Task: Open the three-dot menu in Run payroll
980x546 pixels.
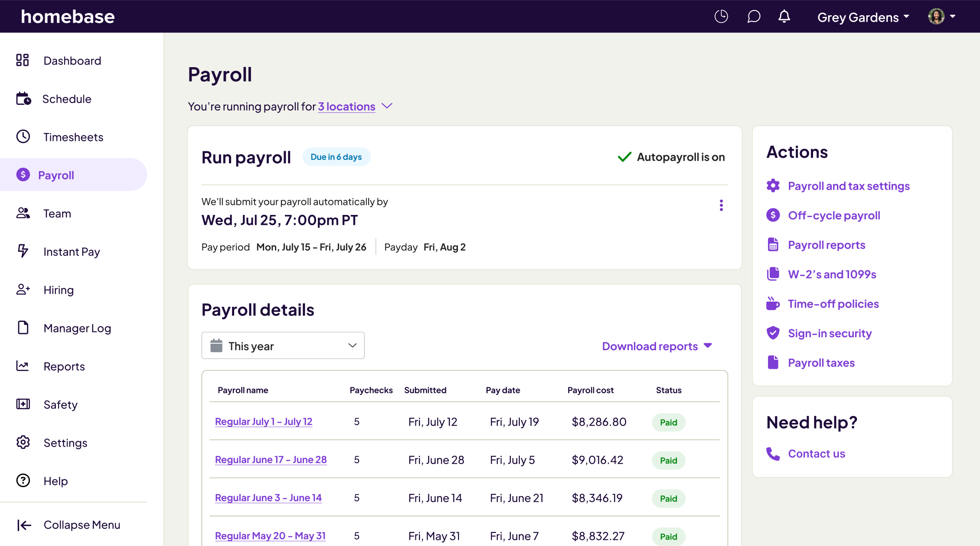Action: pos(721,205)
